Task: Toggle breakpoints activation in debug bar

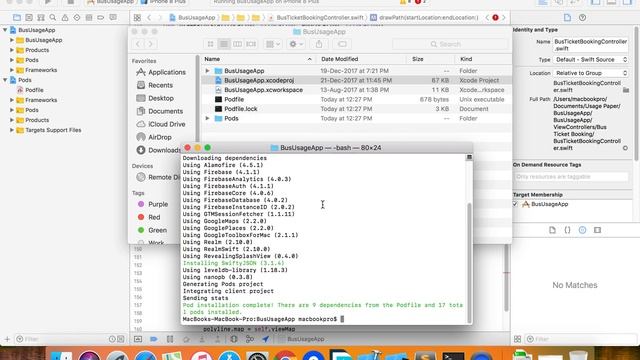Action: (154, 339)
